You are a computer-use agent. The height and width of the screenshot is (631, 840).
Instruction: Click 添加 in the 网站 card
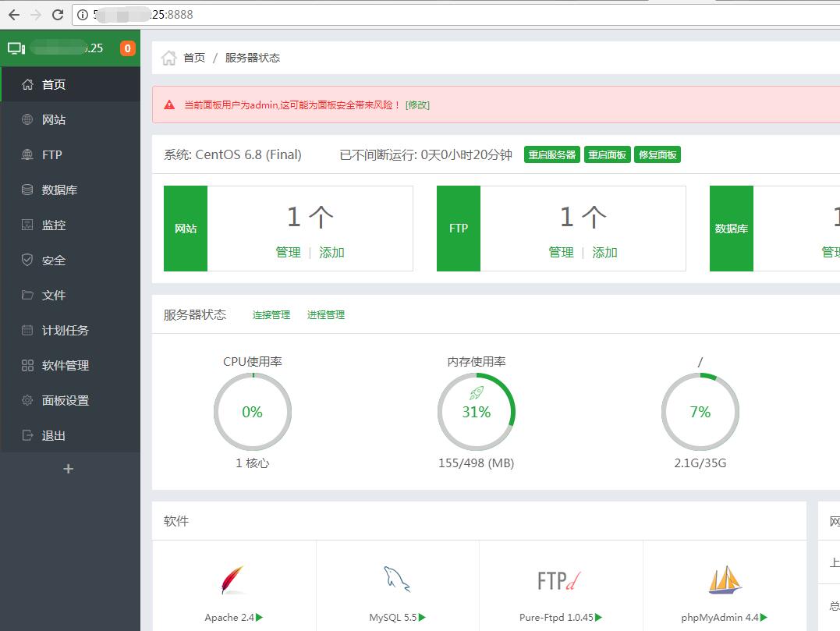point(331,252)
